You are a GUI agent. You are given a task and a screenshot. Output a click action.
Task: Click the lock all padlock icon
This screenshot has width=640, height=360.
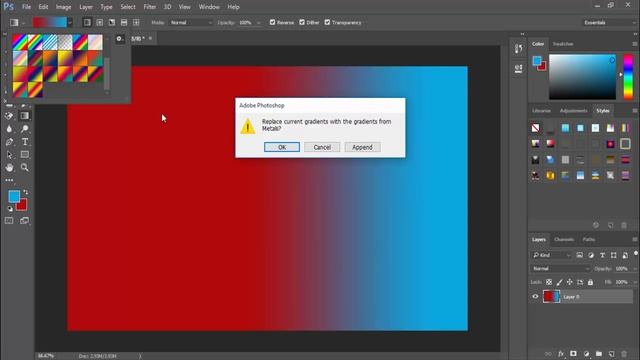tap(590, 282)
